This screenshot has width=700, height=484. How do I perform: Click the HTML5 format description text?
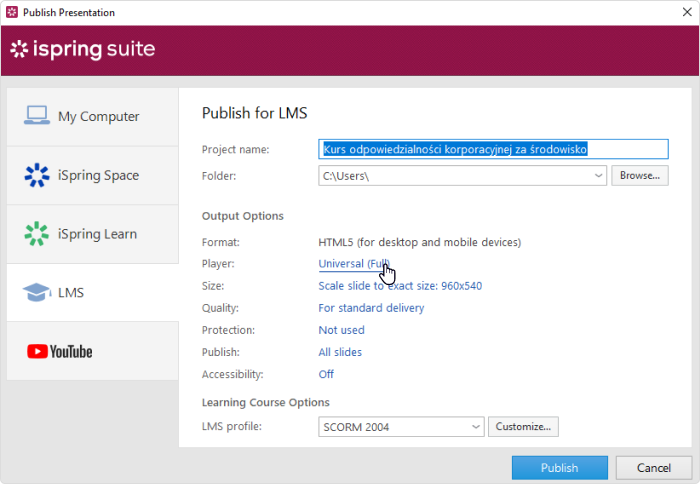(x=420, y=242)
